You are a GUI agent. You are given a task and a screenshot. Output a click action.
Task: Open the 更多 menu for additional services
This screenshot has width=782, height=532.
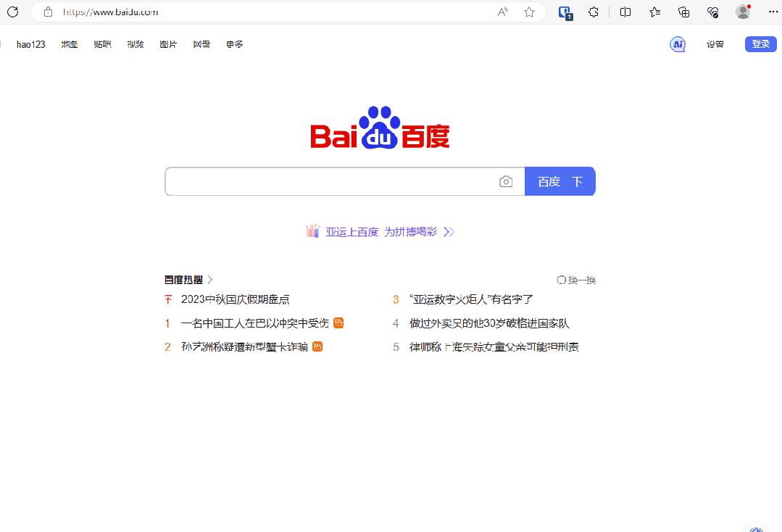click(x=234, y=44)
